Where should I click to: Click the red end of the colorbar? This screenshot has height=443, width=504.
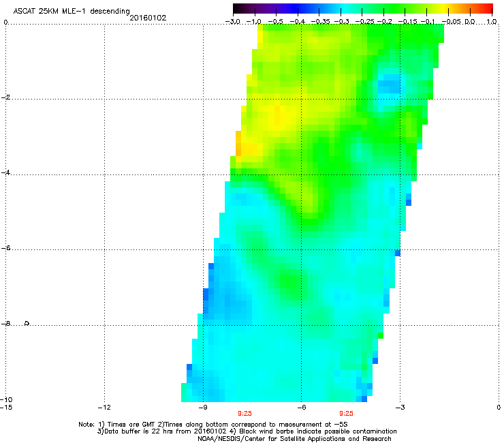[489, 8]
